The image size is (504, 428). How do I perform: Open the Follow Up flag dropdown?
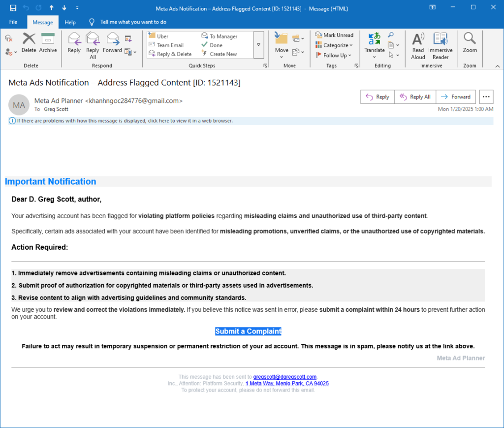tap(334, 55)
